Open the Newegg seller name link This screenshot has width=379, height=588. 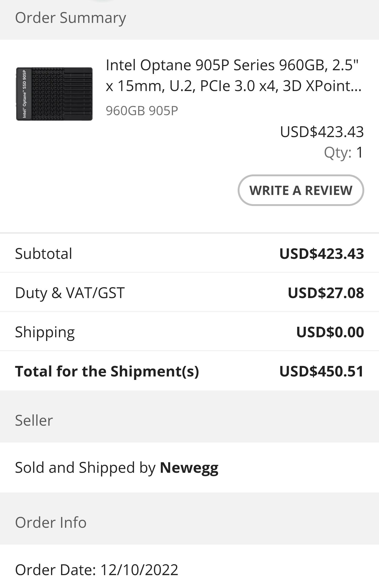click(x=189, y=468)
